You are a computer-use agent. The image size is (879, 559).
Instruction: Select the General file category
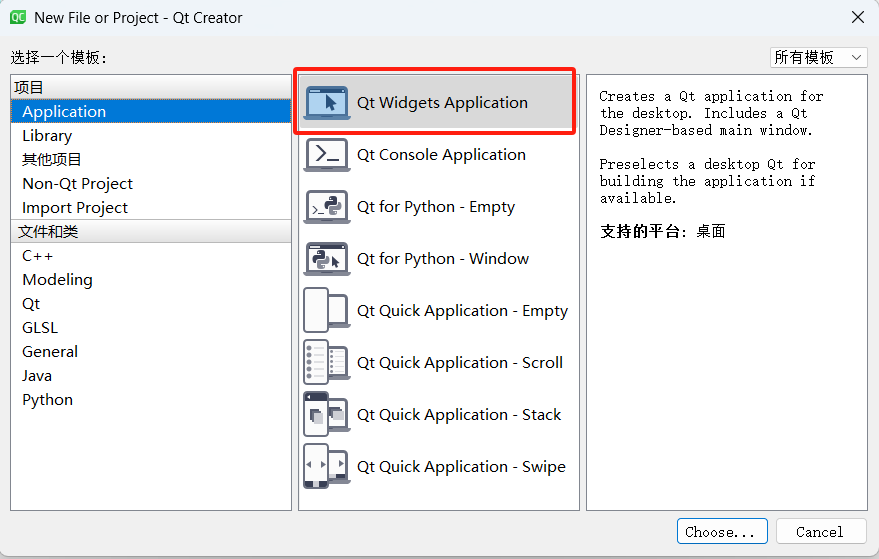(x=151, y=352)
